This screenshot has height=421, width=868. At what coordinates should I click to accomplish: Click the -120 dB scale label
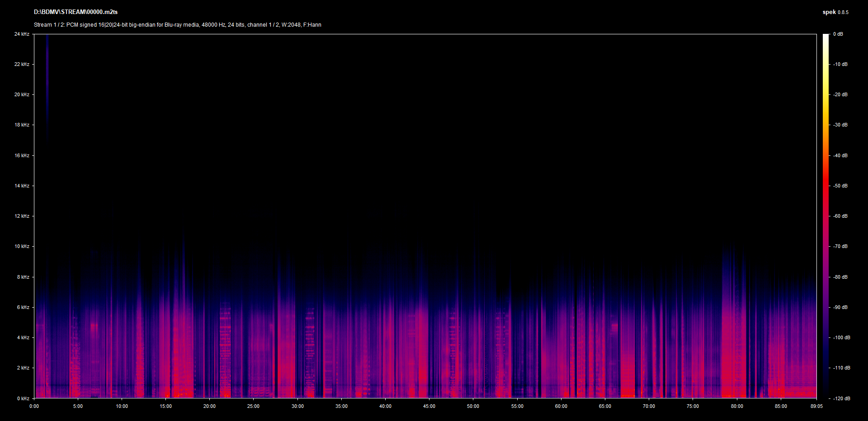coord(841,398)
